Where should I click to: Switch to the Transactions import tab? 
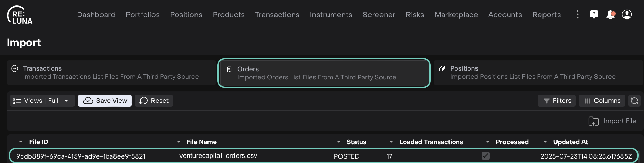tap(111, 73)
